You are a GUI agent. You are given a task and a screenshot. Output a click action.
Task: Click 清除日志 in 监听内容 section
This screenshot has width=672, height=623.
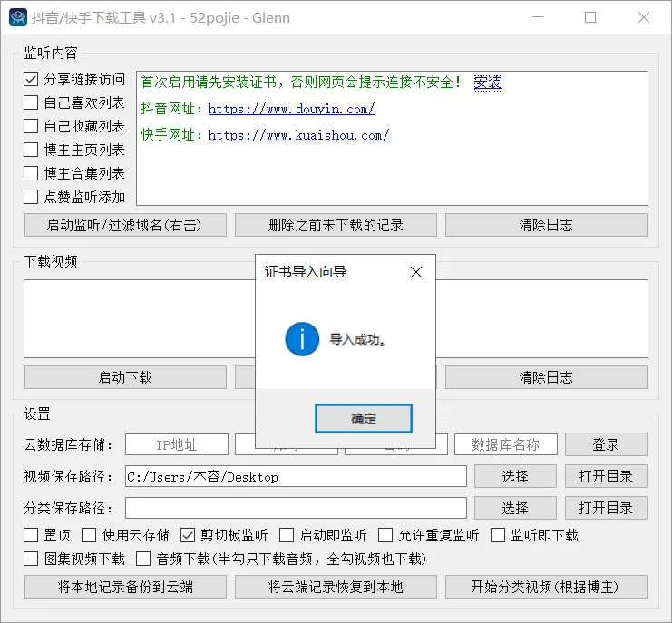pyautogui.click(x=546, y=225)
